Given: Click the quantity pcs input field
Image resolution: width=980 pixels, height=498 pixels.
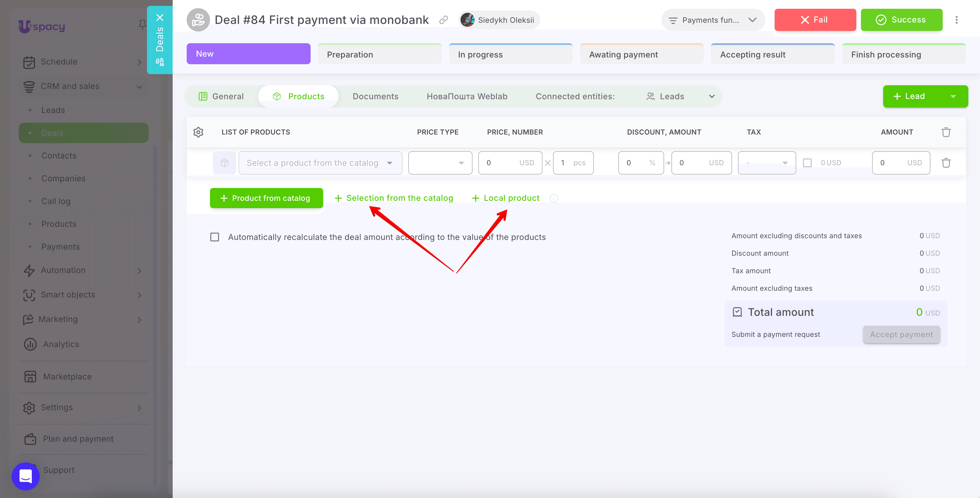Looking at the screenshot, I should [x=573, y=163].
